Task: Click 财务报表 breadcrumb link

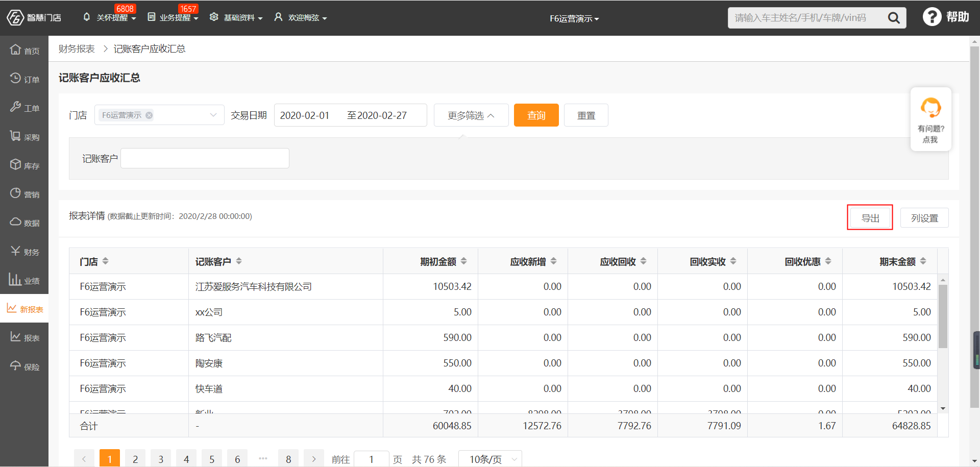Action: (x=77, y=48)
